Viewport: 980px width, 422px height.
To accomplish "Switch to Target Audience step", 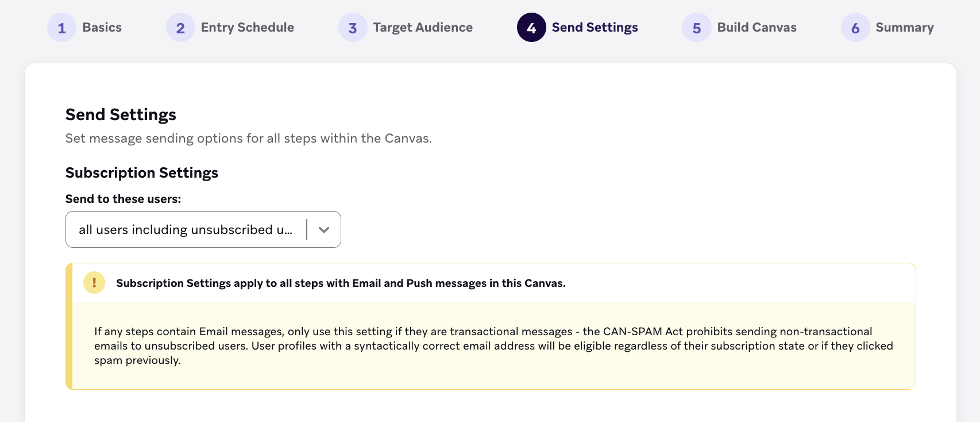I will tap(423, 28).
